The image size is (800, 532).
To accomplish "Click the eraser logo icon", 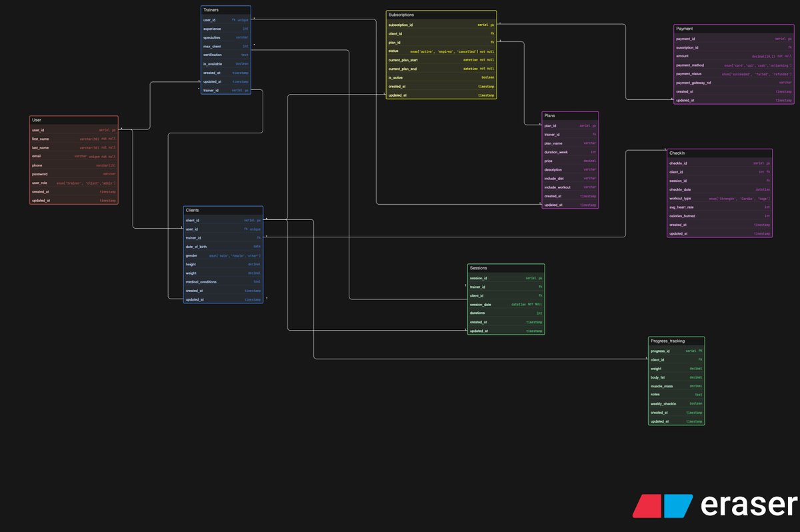I will click(x=664, y=507).
